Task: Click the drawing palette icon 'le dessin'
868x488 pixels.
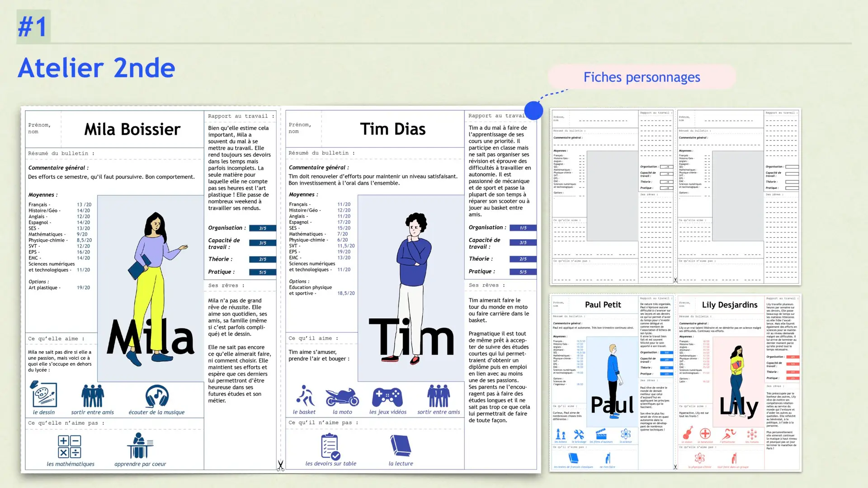Action: (x=43, y=394)
